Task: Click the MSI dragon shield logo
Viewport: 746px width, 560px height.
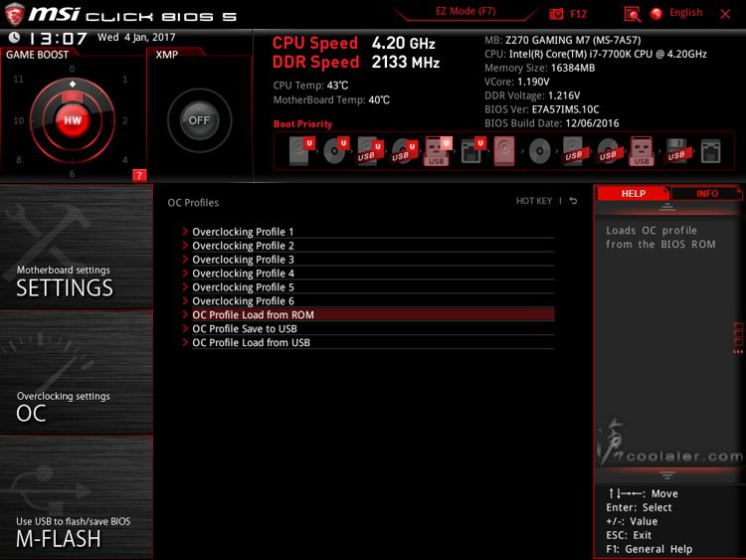Action: point(14,14)
